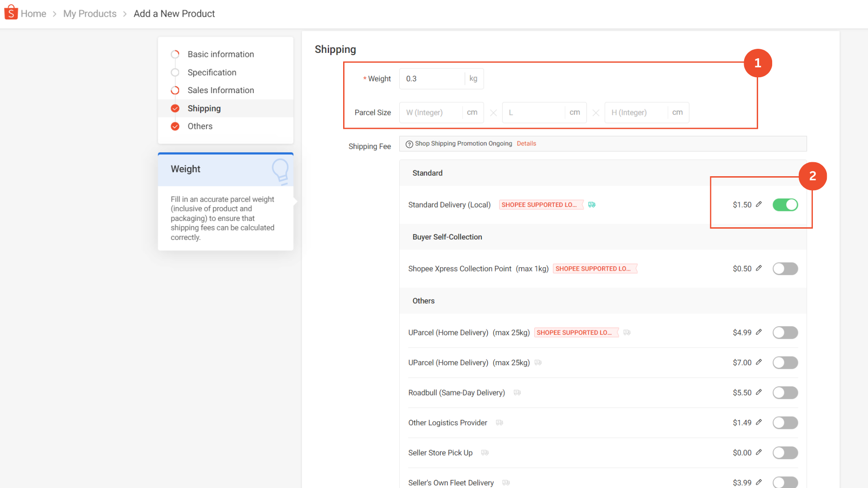Edit Seller Store Pick Up fee pencil

coord(759,452)
